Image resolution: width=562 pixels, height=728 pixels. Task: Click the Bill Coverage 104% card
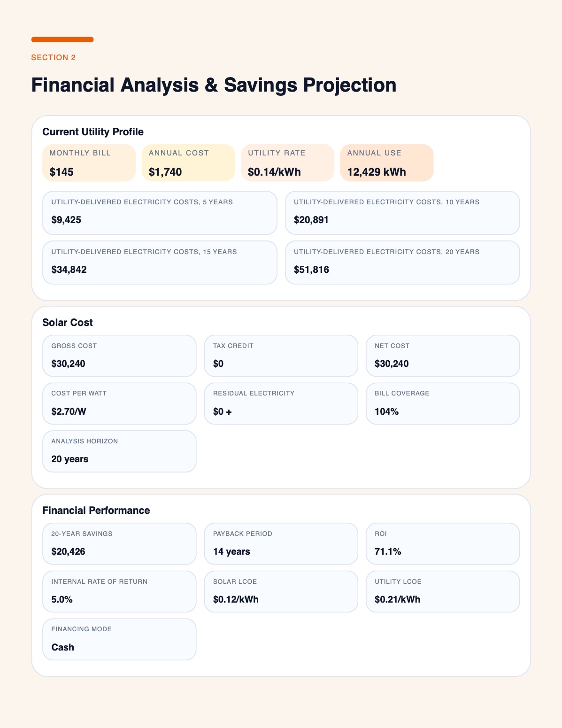pos(443,403)
